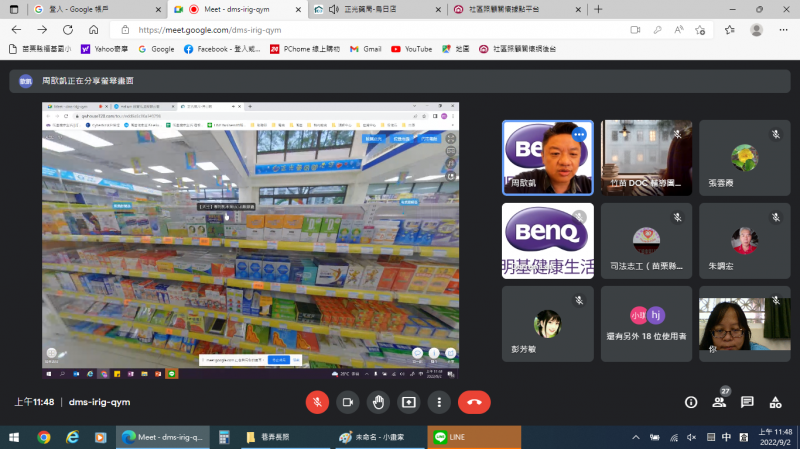Open the taskbar clock showing 上午 11:48
800x449 pixels.
click(x=775, y=437)
